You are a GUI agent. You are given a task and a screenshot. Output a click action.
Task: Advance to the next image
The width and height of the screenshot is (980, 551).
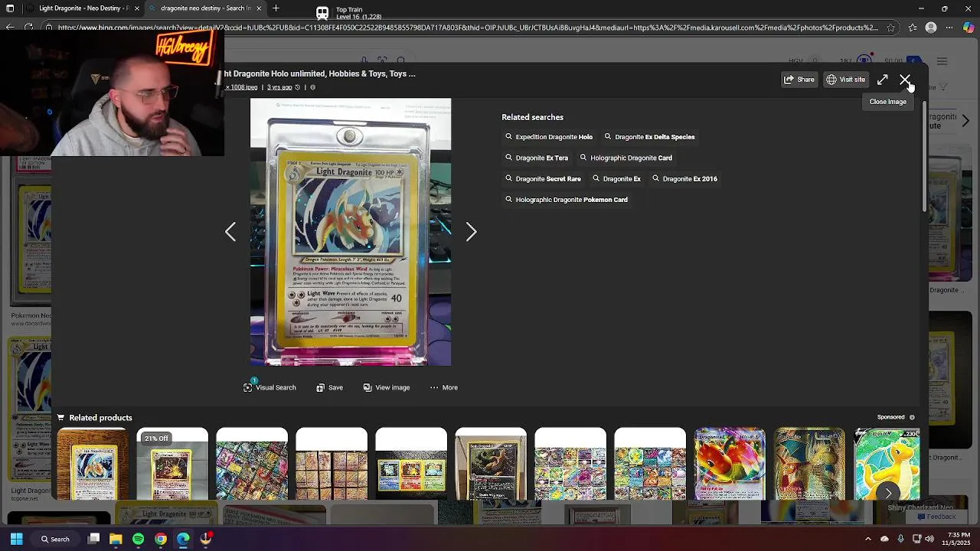click(x=471, y=232)
